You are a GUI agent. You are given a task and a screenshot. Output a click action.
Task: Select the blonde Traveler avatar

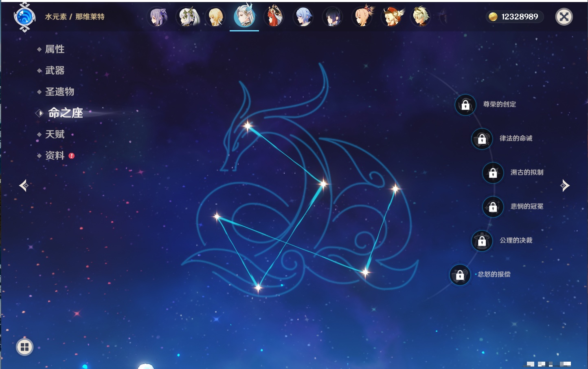click(215, 17)
